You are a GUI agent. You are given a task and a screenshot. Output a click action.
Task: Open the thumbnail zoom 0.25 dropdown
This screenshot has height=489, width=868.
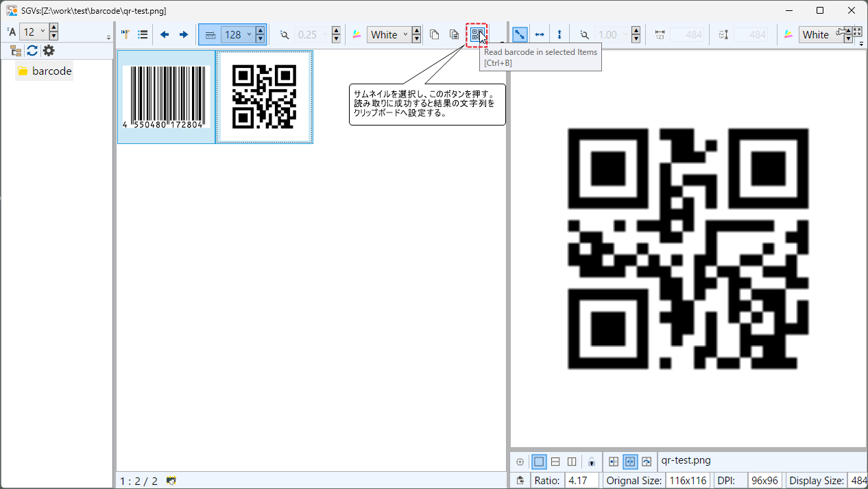coord(313,34)
